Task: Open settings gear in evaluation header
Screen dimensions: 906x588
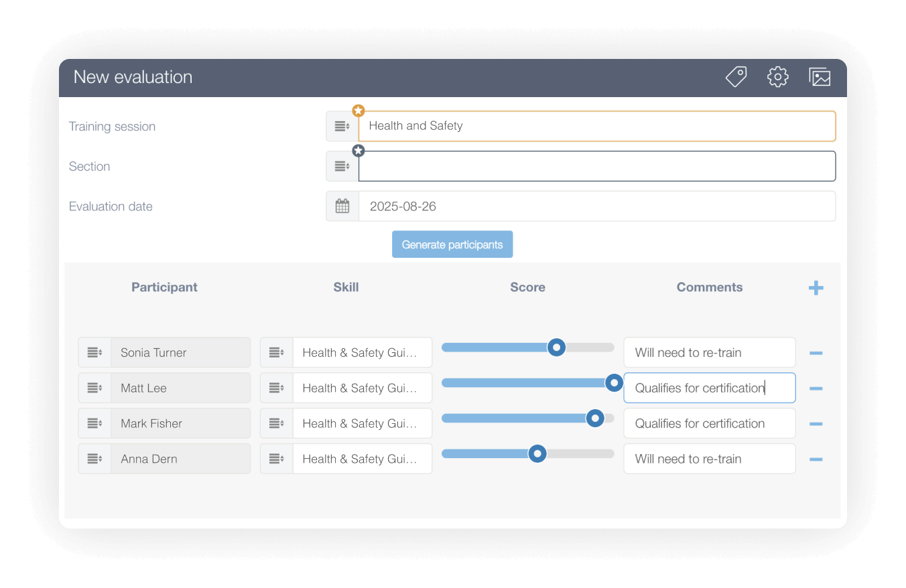Action: point(777,77)
